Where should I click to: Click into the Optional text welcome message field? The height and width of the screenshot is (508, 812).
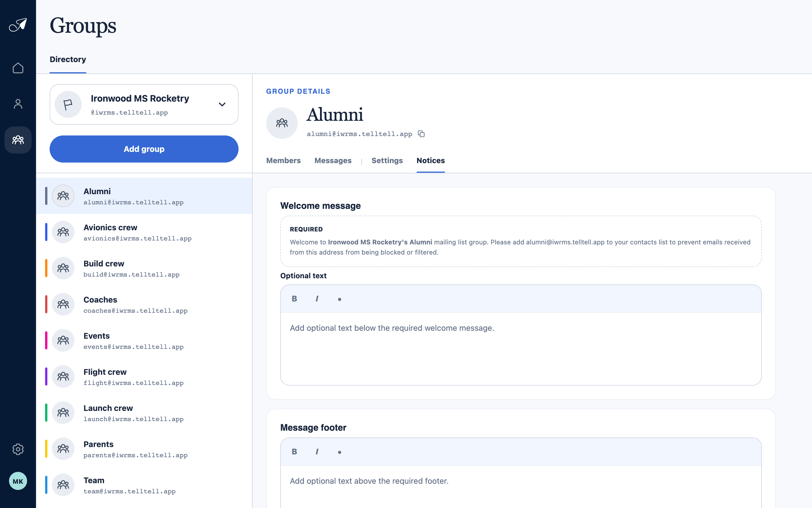pos(521,349)
